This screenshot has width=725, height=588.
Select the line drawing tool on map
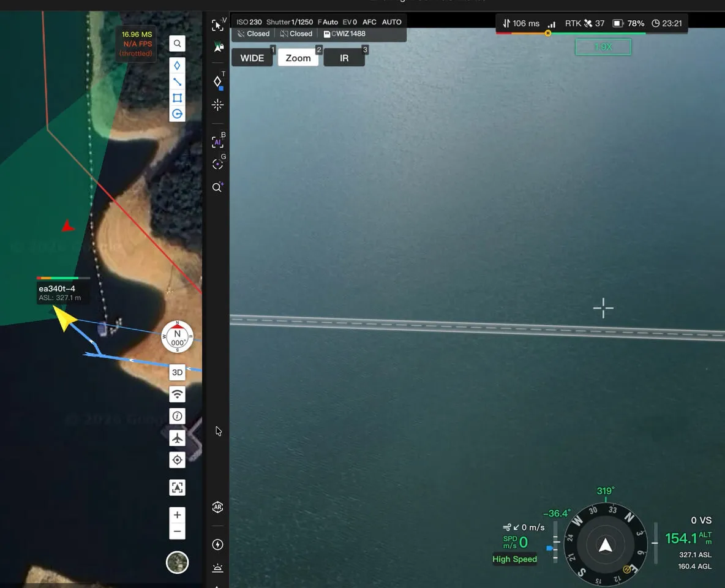[177, 82]
